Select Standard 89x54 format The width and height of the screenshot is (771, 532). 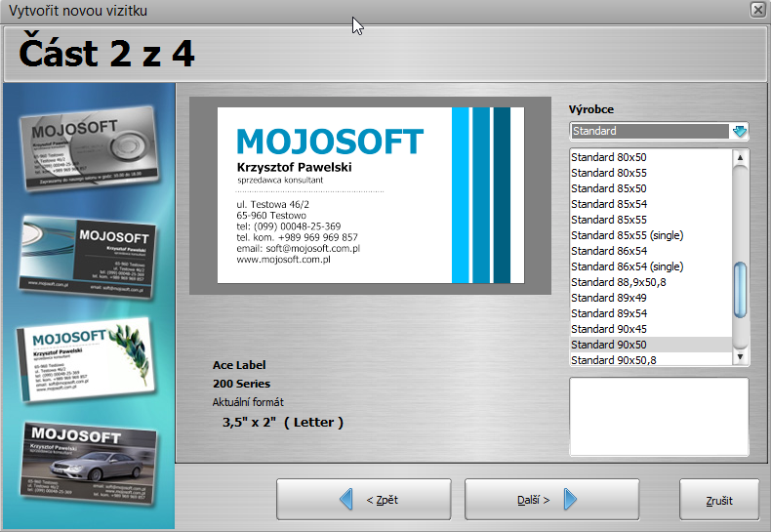651,313
